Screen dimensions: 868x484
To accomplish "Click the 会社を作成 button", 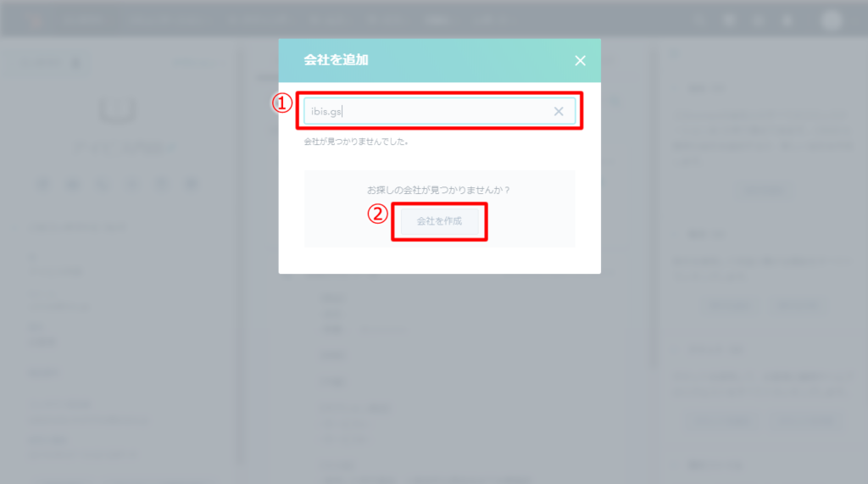I will 439,221.
